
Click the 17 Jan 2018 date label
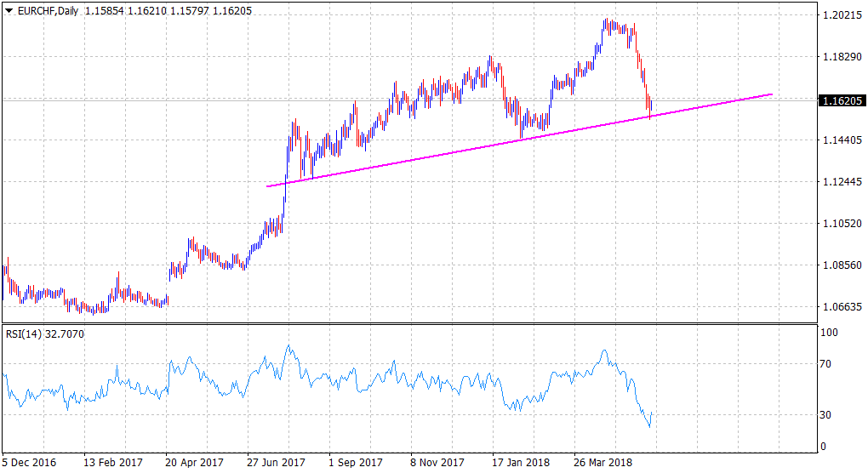point(520,462)
